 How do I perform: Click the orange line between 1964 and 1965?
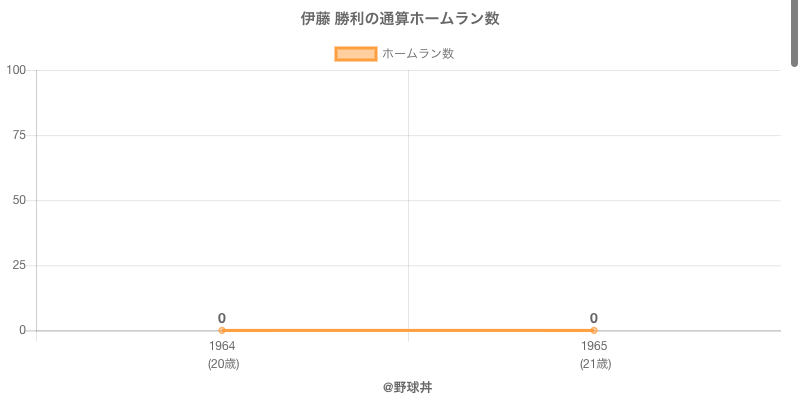pyautogui.click(x=408, y=330)
